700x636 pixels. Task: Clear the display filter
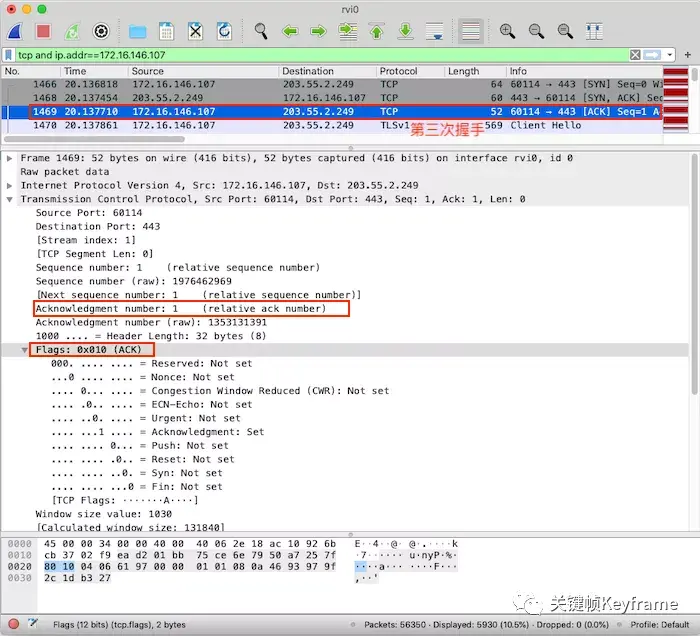635,55
